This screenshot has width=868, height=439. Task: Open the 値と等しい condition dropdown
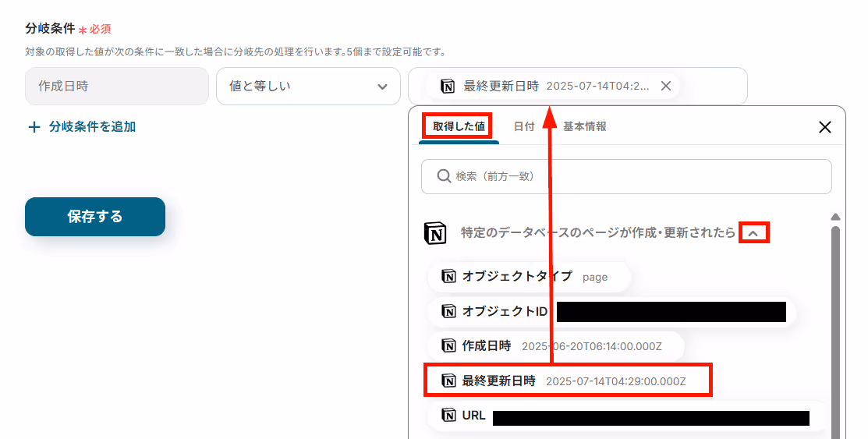(308, 87)
